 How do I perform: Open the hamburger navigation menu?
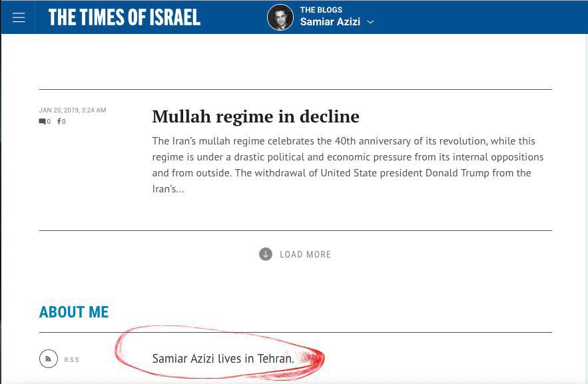click(x=19, y=17)
